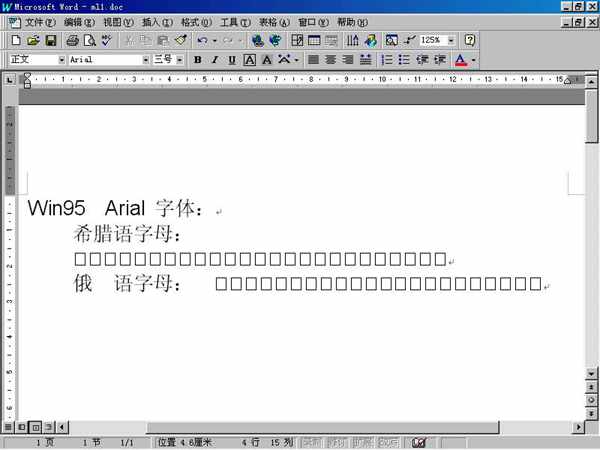
Task: Insert a hyperlink
Action: click(258, 40)
